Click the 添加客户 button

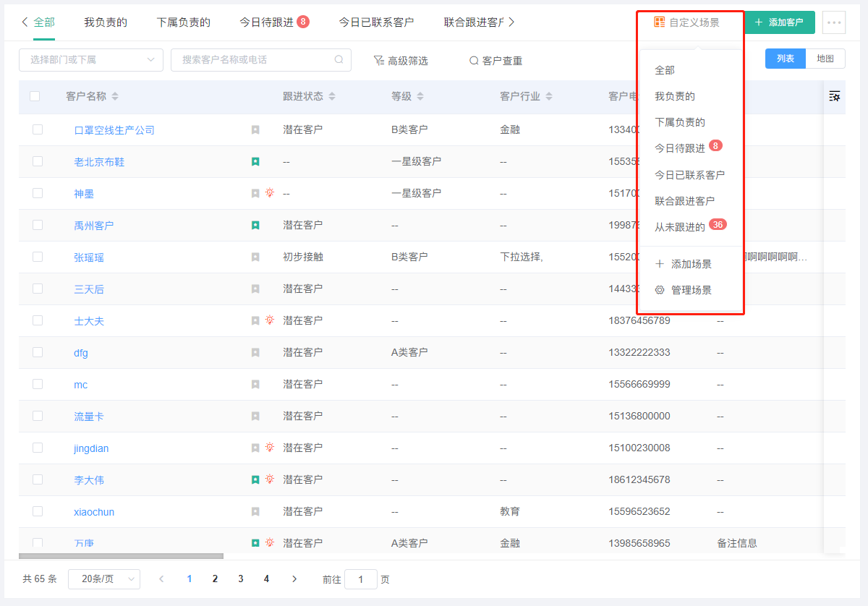[779, 22]
